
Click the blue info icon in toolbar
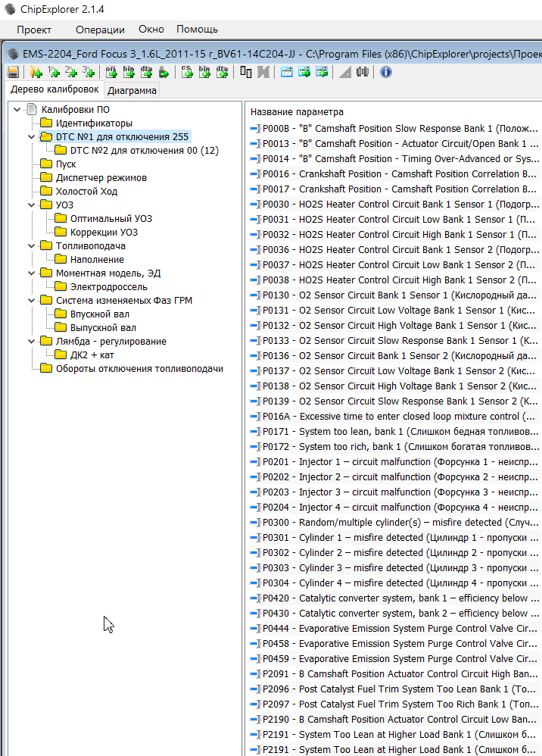pos(385,72)
